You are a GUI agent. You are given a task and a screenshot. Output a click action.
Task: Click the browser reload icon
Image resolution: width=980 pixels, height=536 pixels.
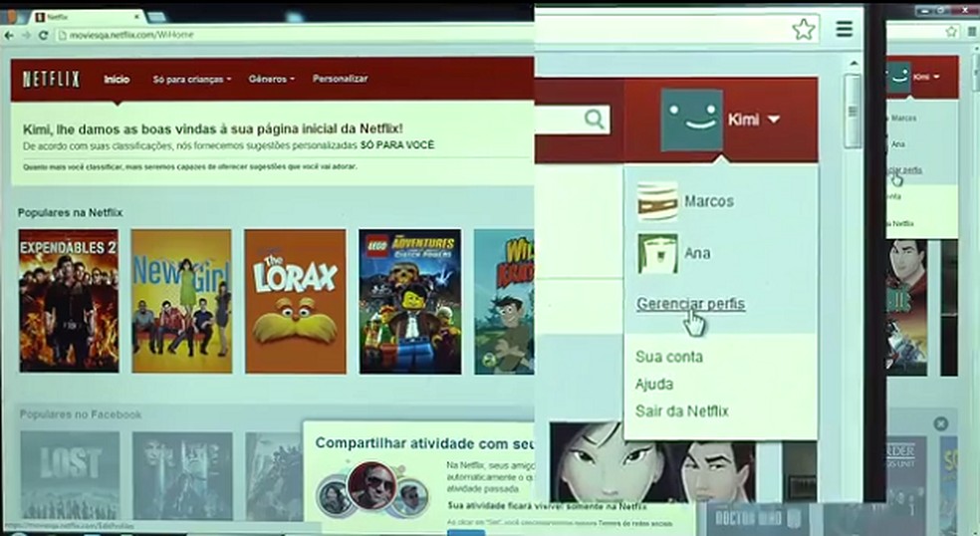click(x=43, y=35)
